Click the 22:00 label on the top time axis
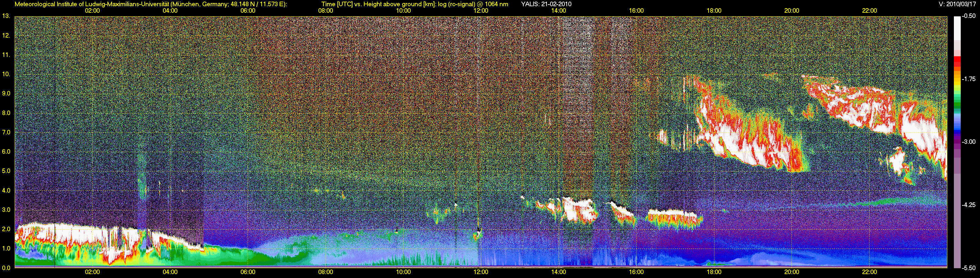This screenshot has height=278, width=980. pos(870,11)
